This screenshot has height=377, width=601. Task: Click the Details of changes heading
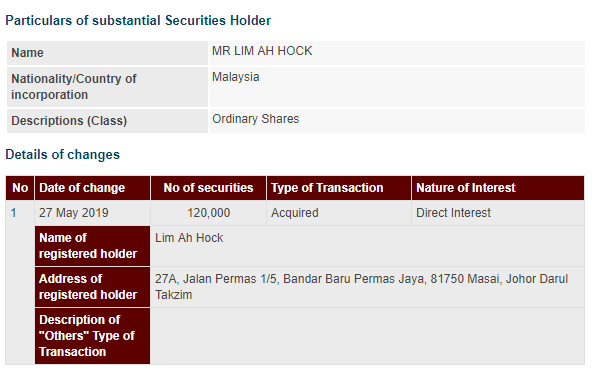tap(62, 154)
